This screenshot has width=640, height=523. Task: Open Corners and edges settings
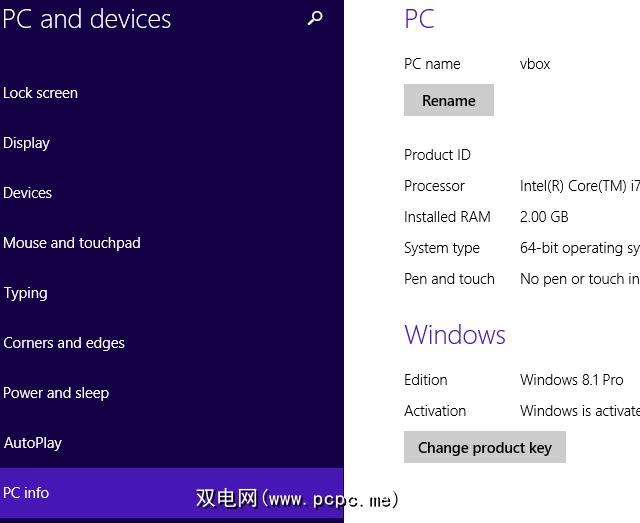pyautogui.click(x=64, y=343)
